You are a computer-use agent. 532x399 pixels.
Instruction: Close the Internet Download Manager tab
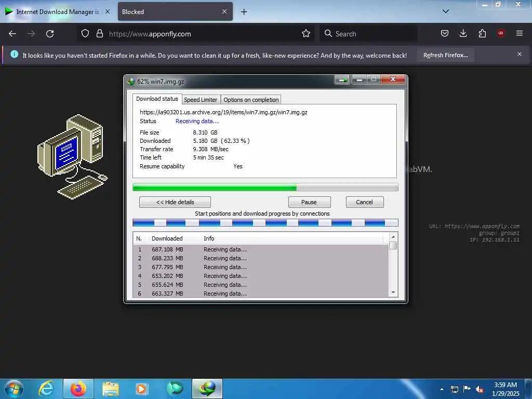pyautogui.click(x=108, y=11)
